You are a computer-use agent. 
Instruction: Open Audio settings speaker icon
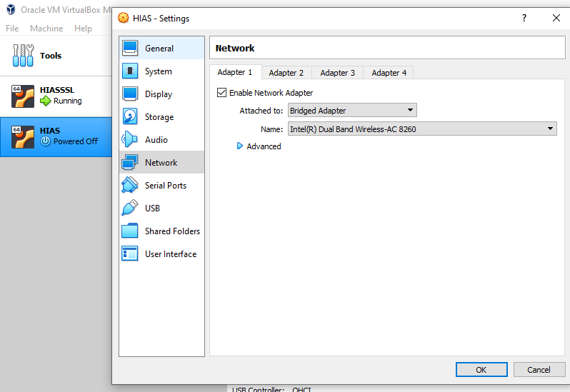point(129,139)
